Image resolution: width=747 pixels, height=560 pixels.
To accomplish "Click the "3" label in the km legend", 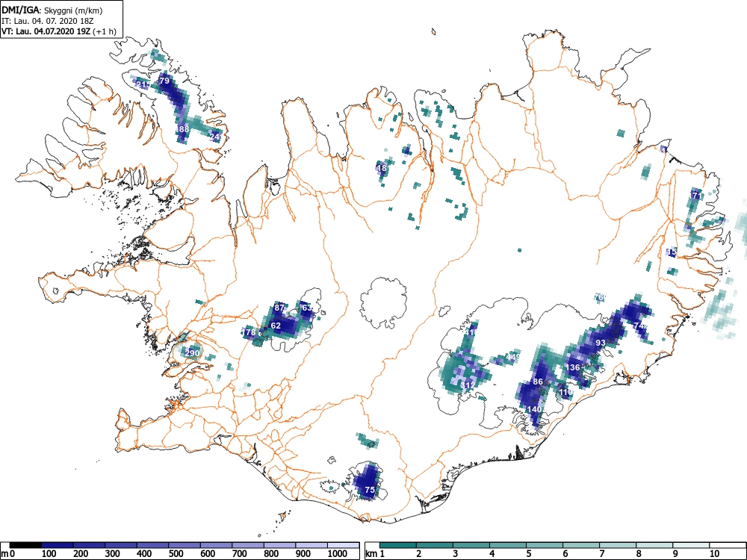I will coord(456,554).
